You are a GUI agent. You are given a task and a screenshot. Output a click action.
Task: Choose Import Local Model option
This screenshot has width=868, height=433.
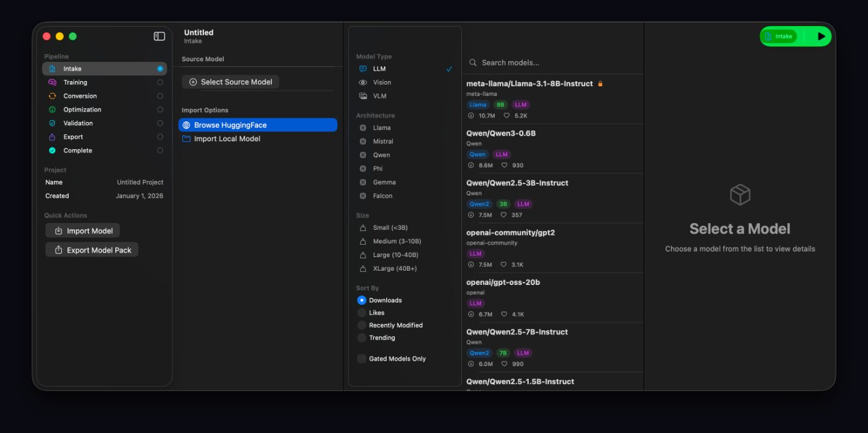258,139
